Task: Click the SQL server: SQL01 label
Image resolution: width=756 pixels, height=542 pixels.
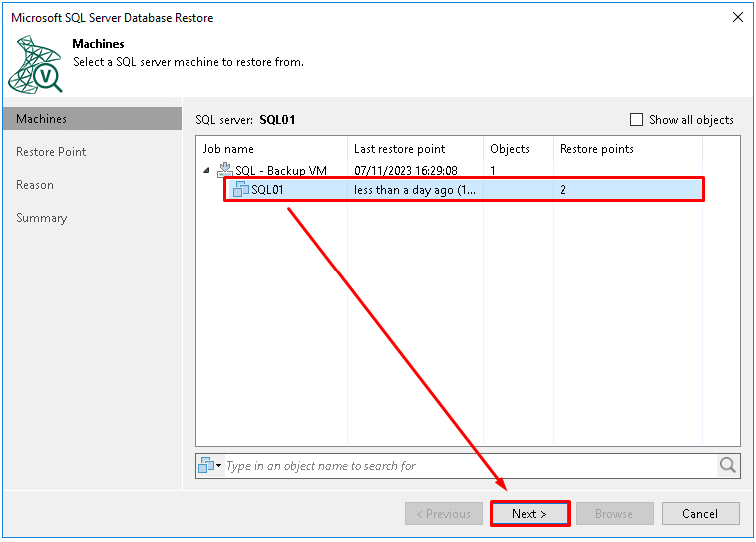Action: tap(245, 119)
